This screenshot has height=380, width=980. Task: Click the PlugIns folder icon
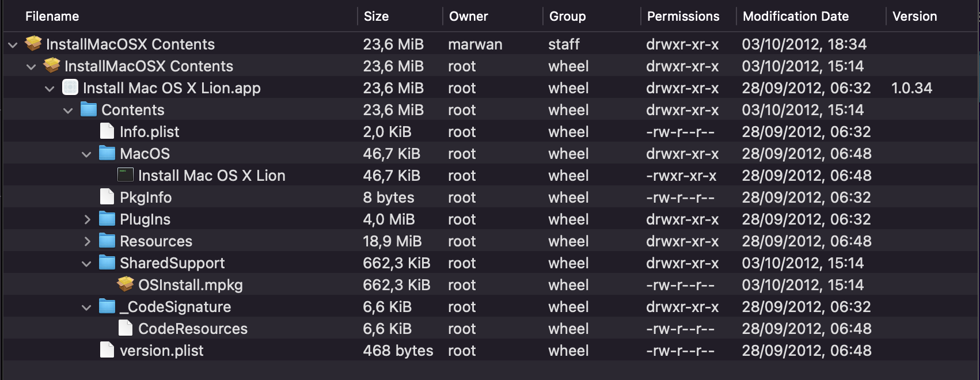tap(107, 219)
